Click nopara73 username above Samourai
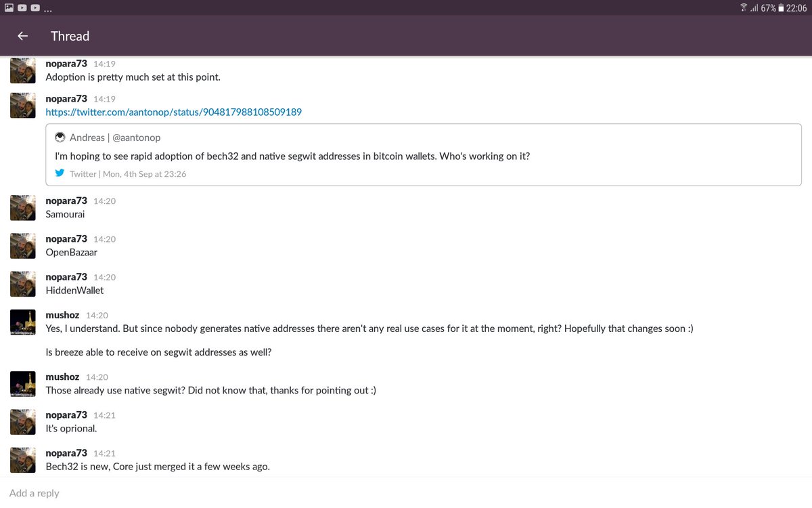This screenshot has width=812, height=508. tap(66, 200)
